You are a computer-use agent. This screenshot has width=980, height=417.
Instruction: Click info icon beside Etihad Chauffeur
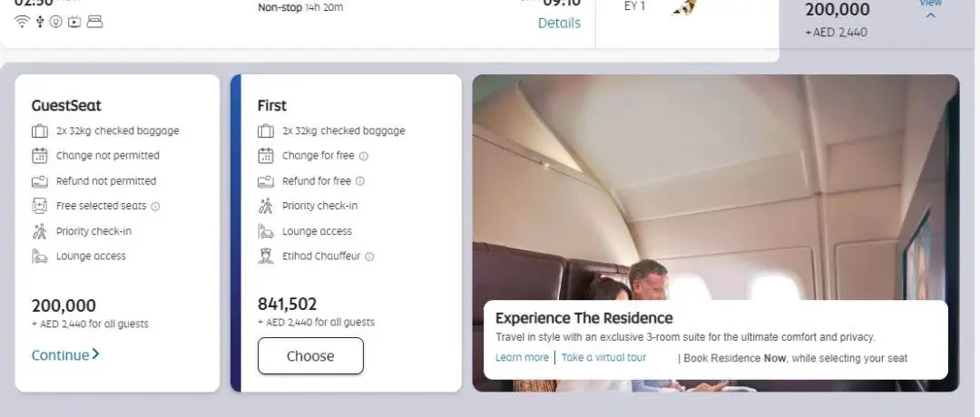pyautogui.click(x=369, y=257)
